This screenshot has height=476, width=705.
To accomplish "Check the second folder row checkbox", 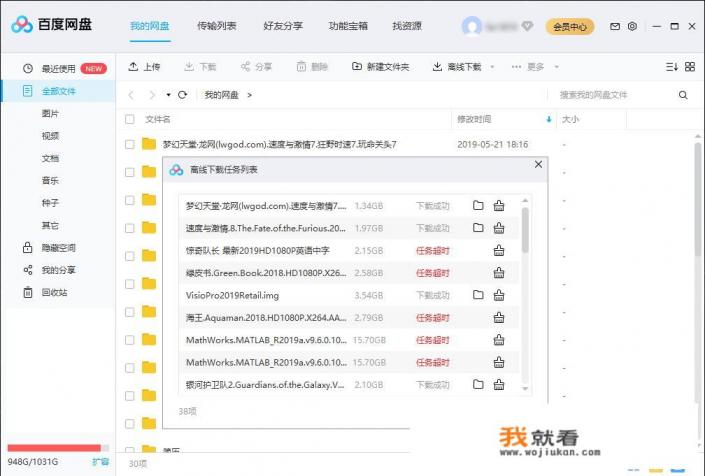I will pos(129,172).
